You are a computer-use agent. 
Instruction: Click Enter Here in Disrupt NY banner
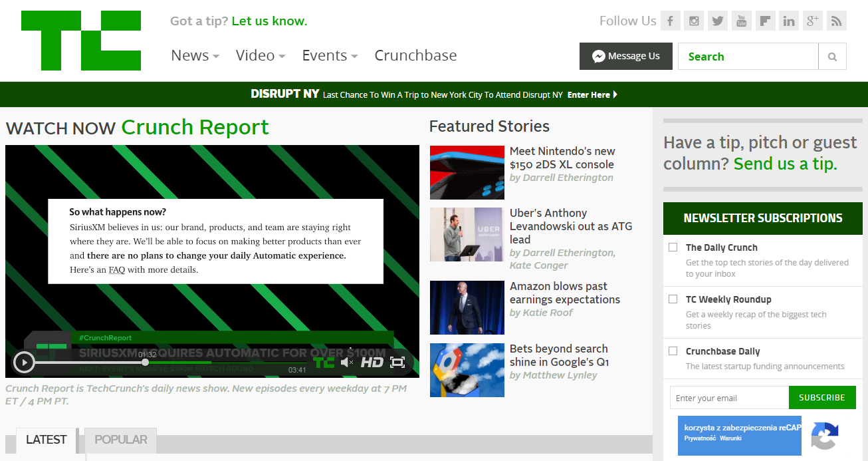pos(592,94)
